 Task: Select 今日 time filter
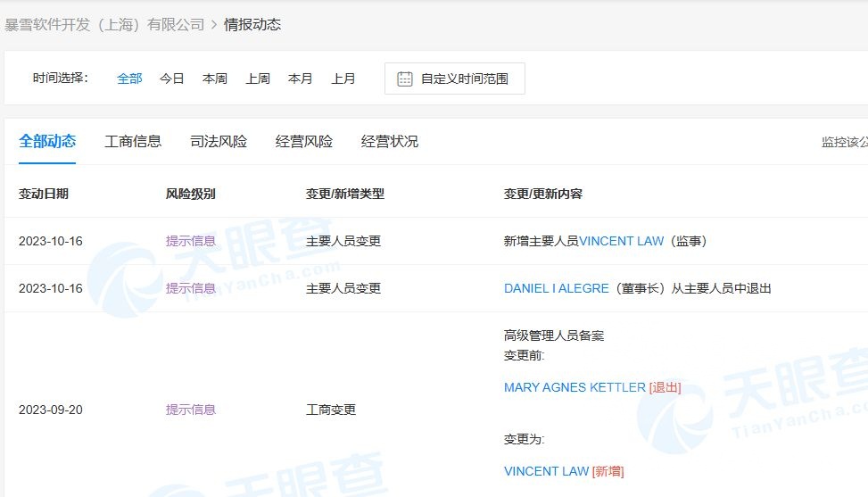[x=171, y=79]
